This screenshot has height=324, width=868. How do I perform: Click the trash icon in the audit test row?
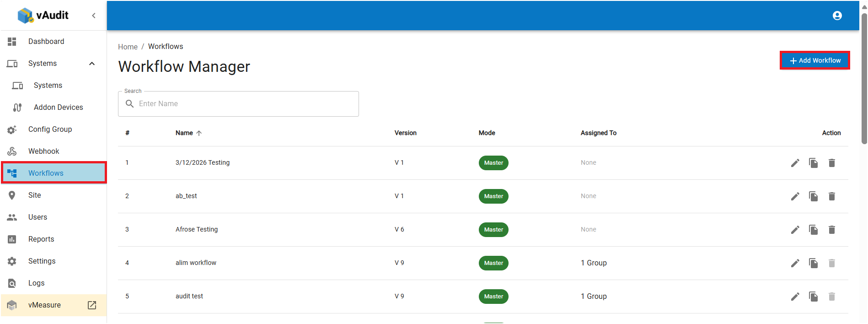tap(832, 297)
